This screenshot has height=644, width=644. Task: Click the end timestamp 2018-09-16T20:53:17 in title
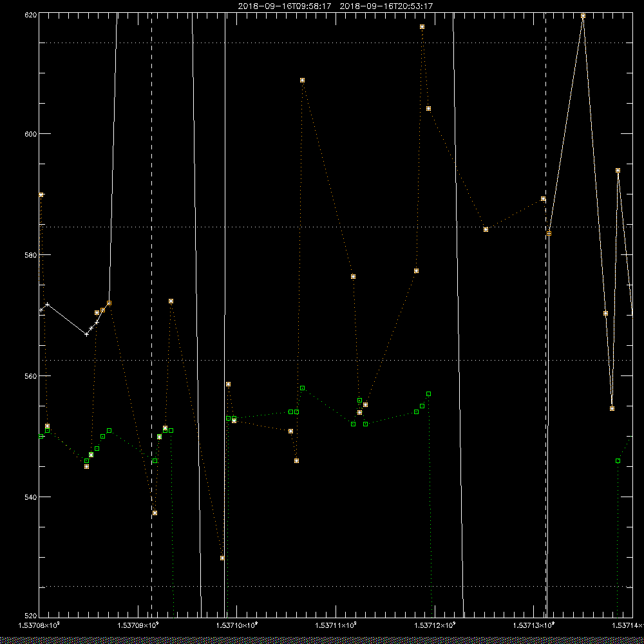(x=386, y=6)
